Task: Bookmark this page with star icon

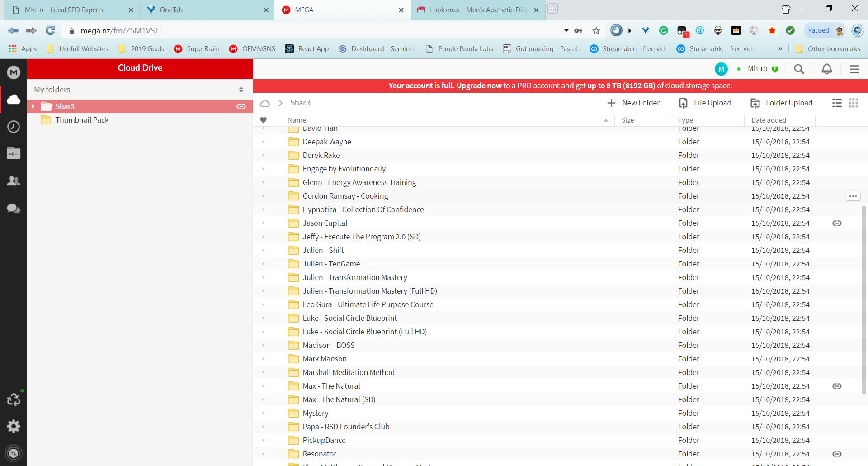Action: click(596, 31)
